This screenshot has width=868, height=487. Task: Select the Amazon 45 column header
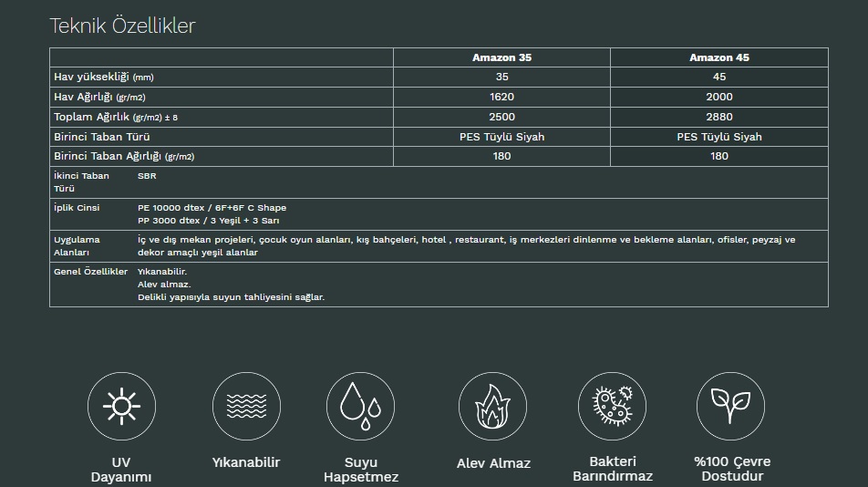[x=718, y=57]
